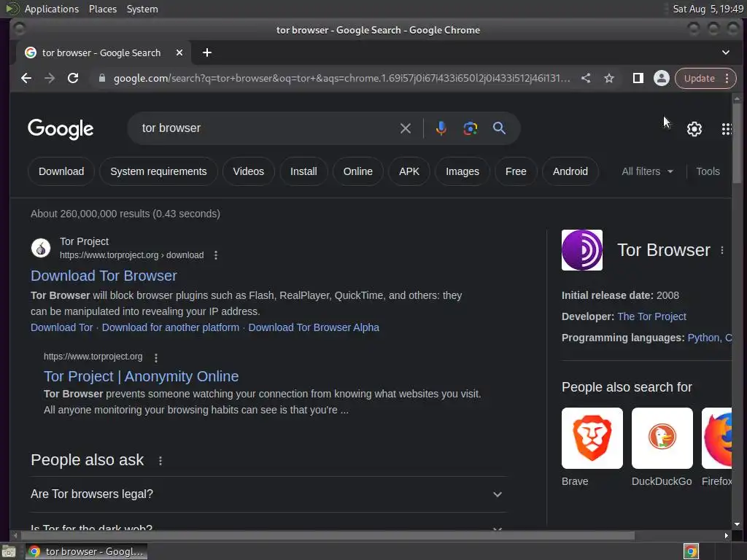Open the Chrome profile avatar

click(x=661, y=79)
